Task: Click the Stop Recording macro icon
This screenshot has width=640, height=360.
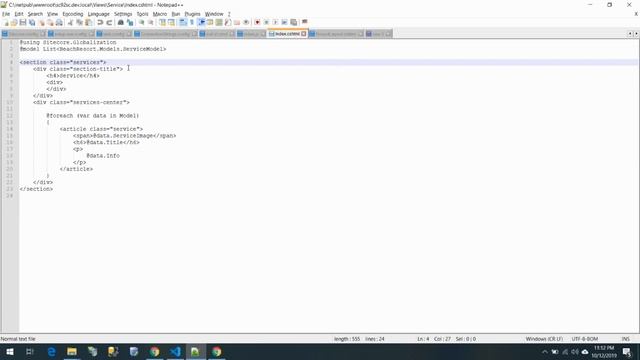Action: pos(266,22)
